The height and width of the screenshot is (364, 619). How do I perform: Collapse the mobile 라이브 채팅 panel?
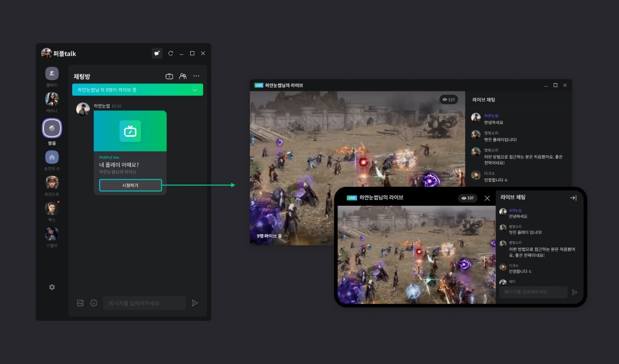pyautogui.click(x=573, y=198)
